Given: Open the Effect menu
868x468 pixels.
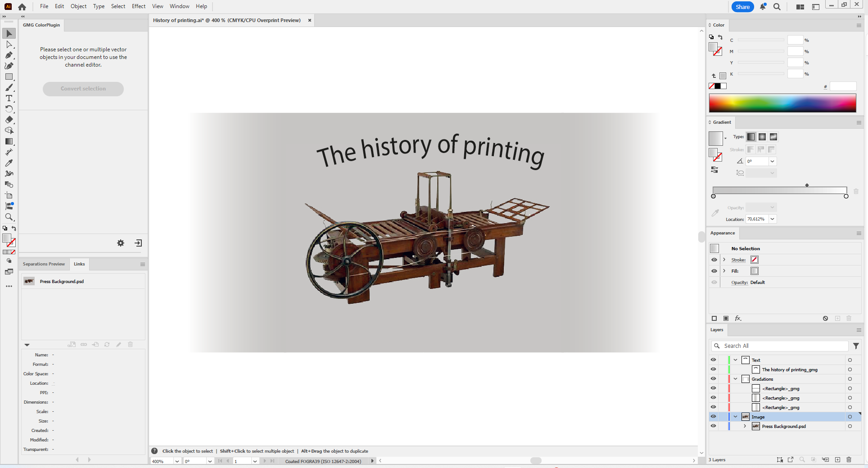Looking at the screenshot, I should tap(138, 6).
